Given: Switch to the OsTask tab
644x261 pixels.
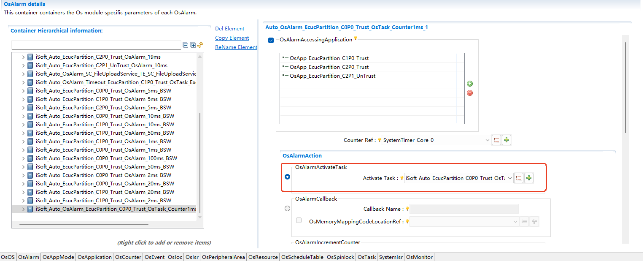Looking at the screenshot, I should 366,257.
